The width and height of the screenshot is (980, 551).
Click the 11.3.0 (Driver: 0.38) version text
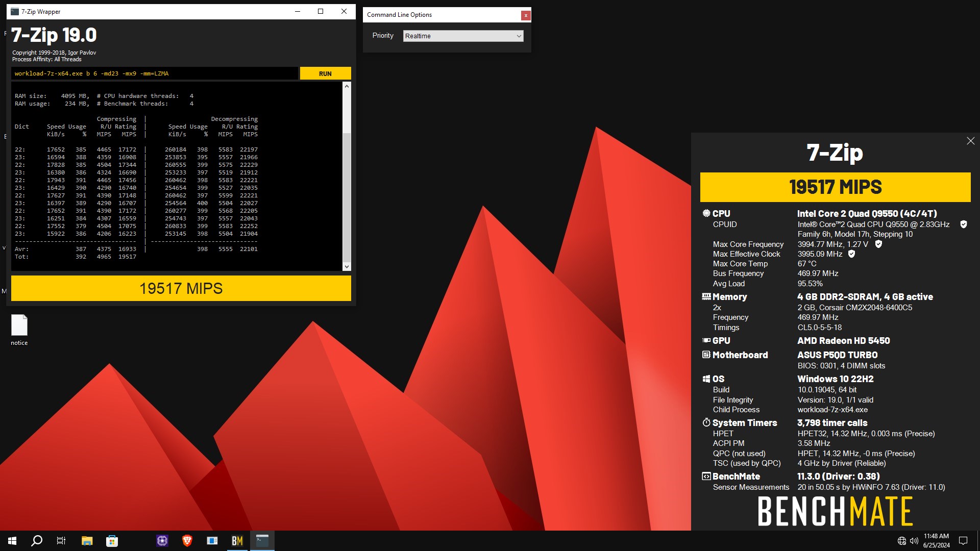coord(839,476)
